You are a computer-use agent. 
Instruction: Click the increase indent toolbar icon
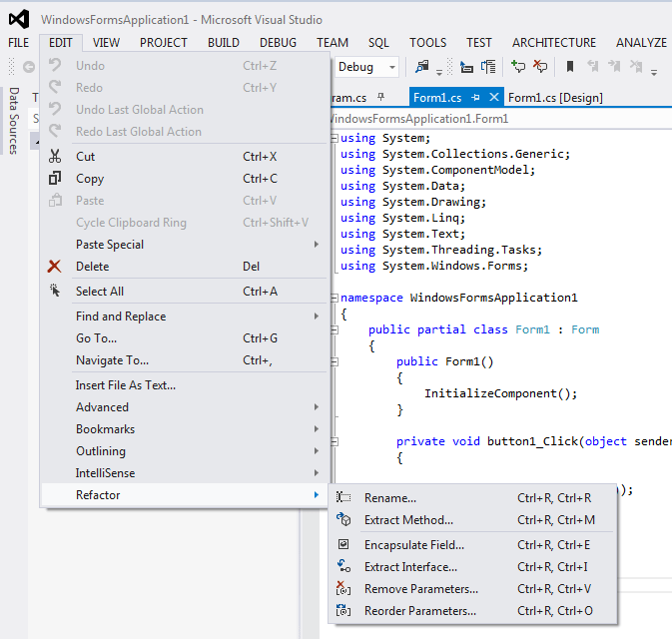488,67
